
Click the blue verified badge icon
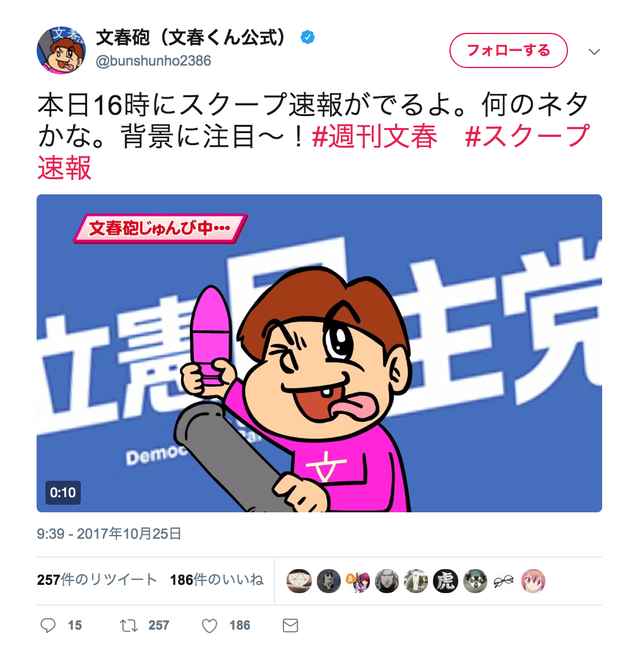(307, 37)
